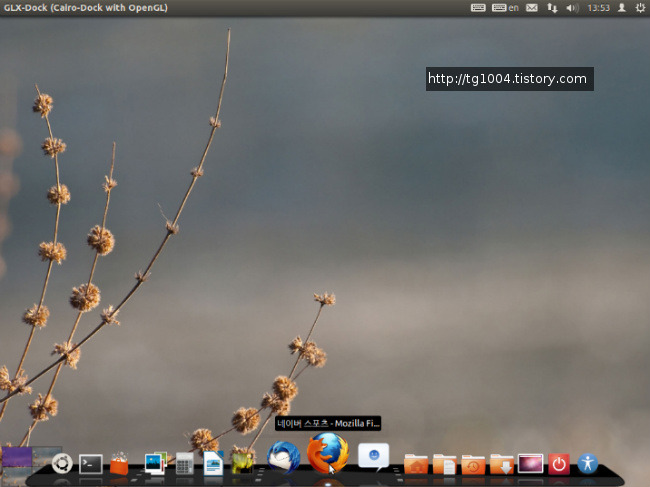The height and width of the screenshot is (487, 650).
Task: Open the Documents folder in the dock
Action: point(444,464)
